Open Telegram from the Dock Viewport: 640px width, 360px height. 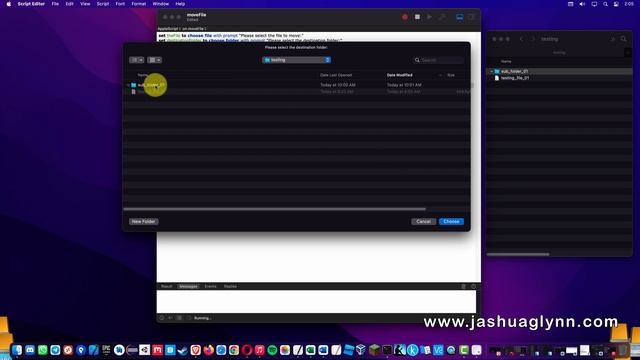click(55, 350)
